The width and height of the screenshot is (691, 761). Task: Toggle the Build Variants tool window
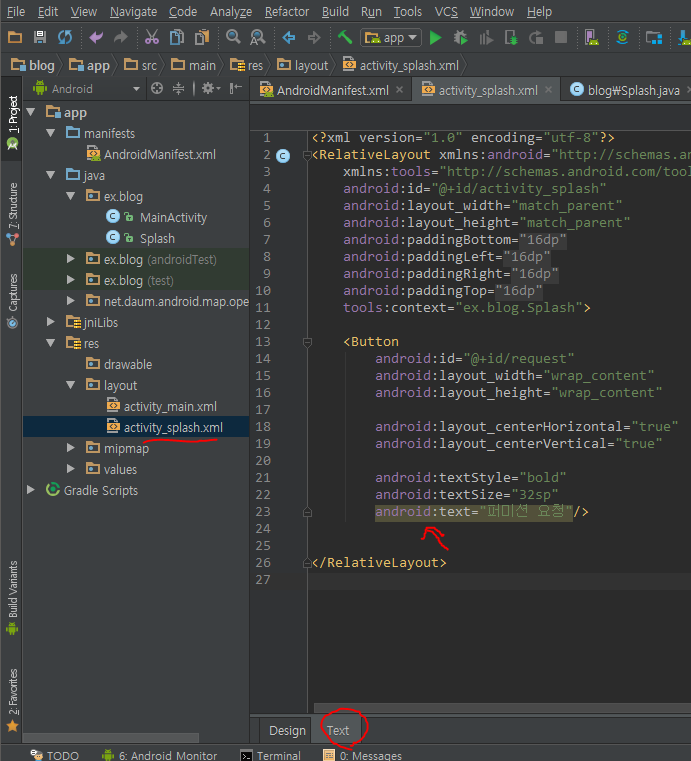tap(12, 597)
